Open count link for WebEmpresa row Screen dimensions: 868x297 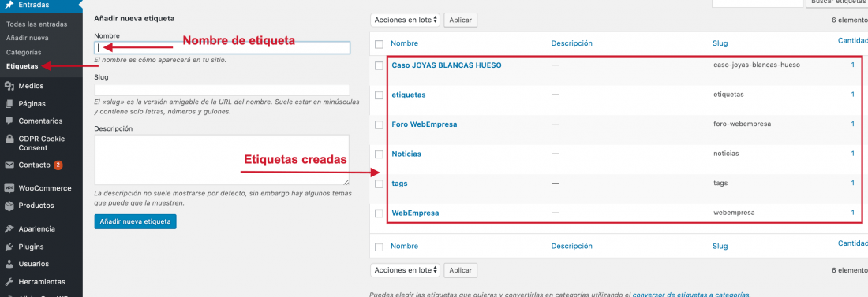click(x=852, y=213)
